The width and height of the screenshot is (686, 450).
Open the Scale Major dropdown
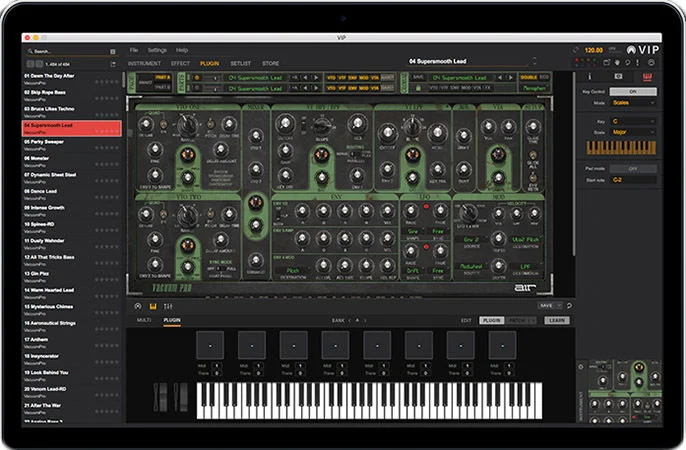tap(633, 132)
